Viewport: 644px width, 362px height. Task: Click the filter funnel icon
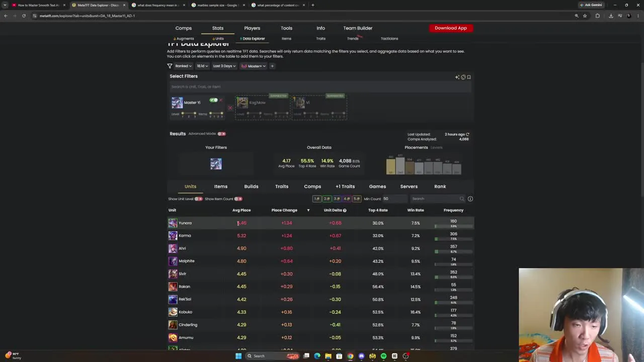pos(170,66)
